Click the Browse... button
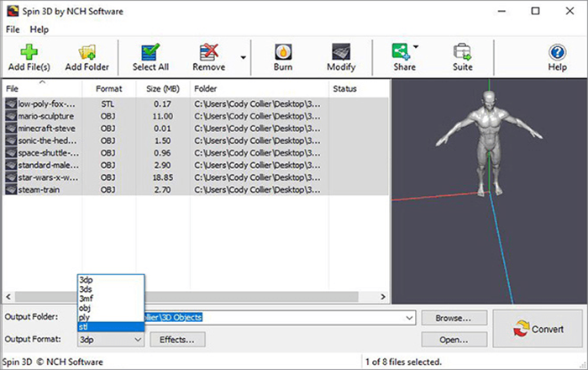This screenshot has width=588, height=370. 454,318
